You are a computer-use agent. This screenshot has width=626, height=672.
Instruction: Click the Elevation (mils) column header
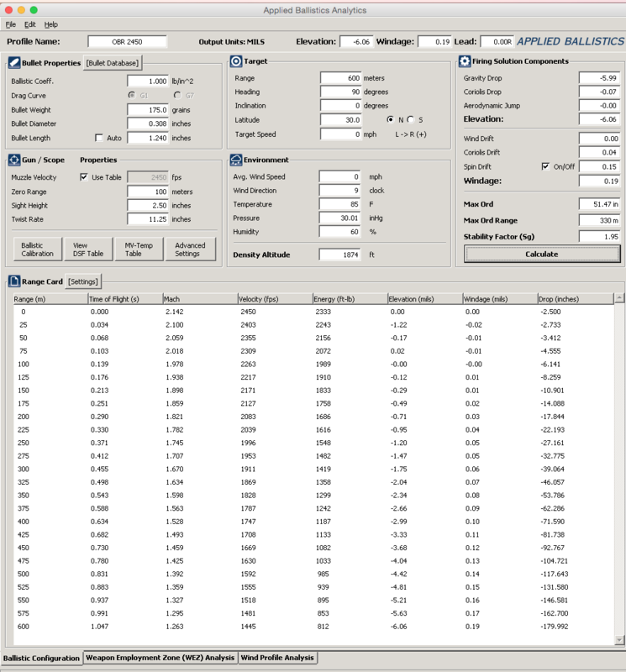pyautogui.click(x=425, y=299)
